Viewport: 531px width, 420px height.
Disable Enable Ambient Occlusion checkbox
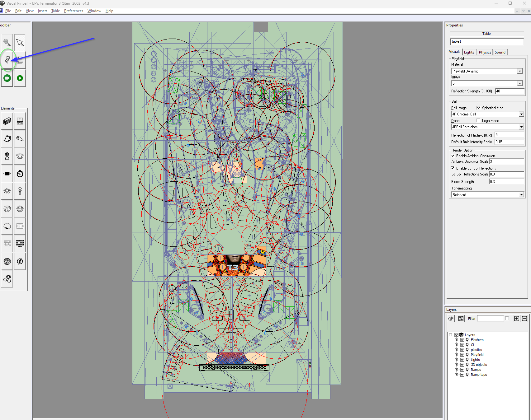click(453, 156)
